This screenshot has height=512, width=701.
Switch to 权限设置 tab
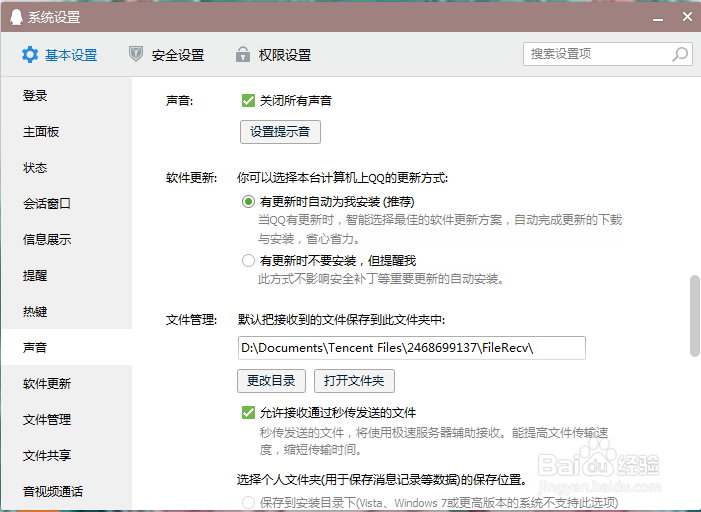[273, 55]
